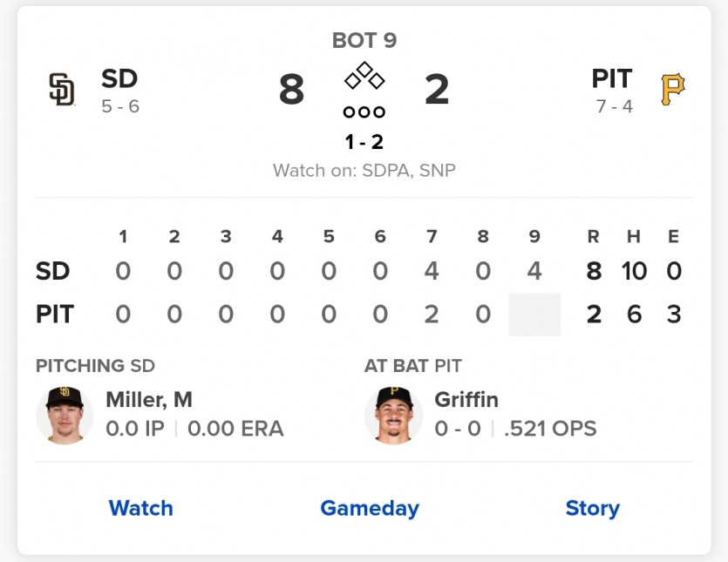Click pitcher name Miller, M
This screenshot has height=562, width=728.
click(149, 400)
